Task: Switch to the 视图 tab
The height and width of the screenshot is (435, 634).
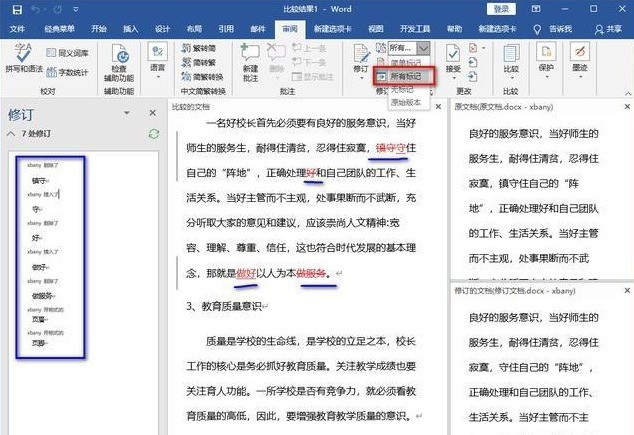Action: coord(376,29)
